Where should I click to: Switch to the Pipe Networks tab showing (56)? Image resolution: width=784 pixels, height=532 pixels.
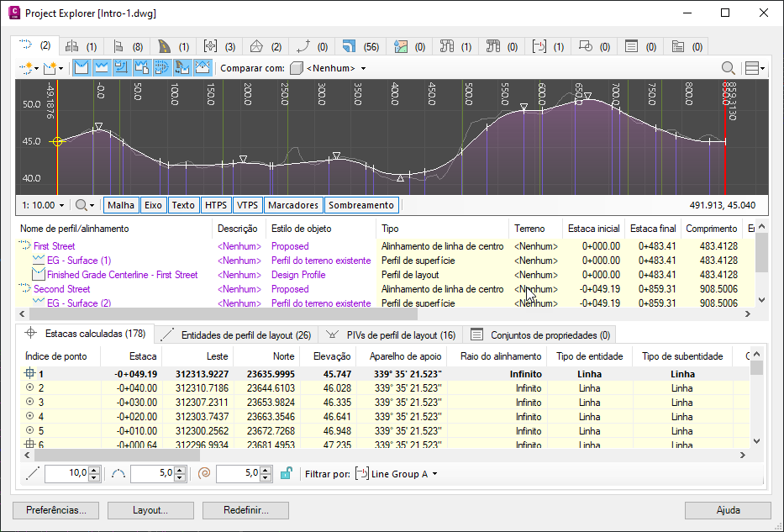coord(360,46)
